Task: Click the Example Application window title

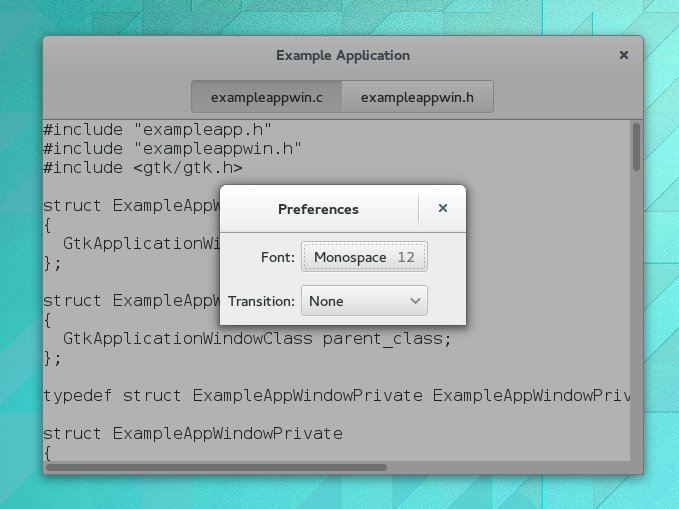Action: pos(342,55)
